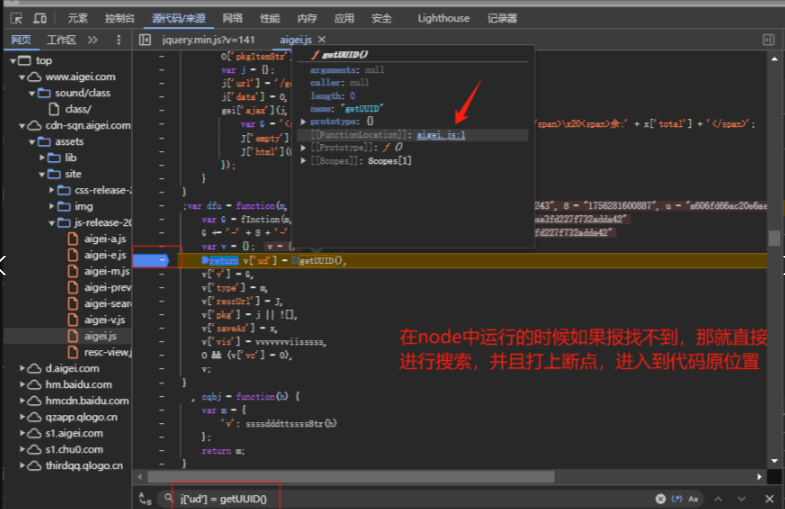Collapse the site folder
Screen dimensions: 785x509
[42, 174]
